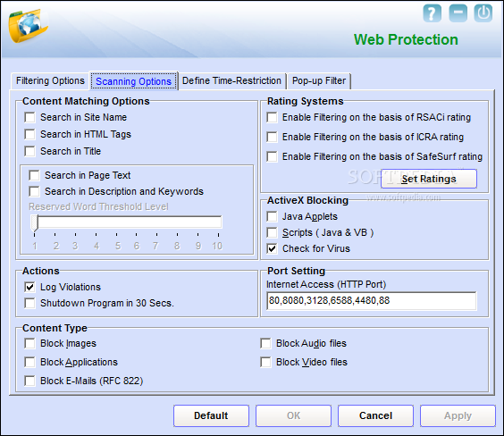Screen dimensions: 504x436
Task: Click into the HTTP Port input field
Action: click(x=371, y=301)
